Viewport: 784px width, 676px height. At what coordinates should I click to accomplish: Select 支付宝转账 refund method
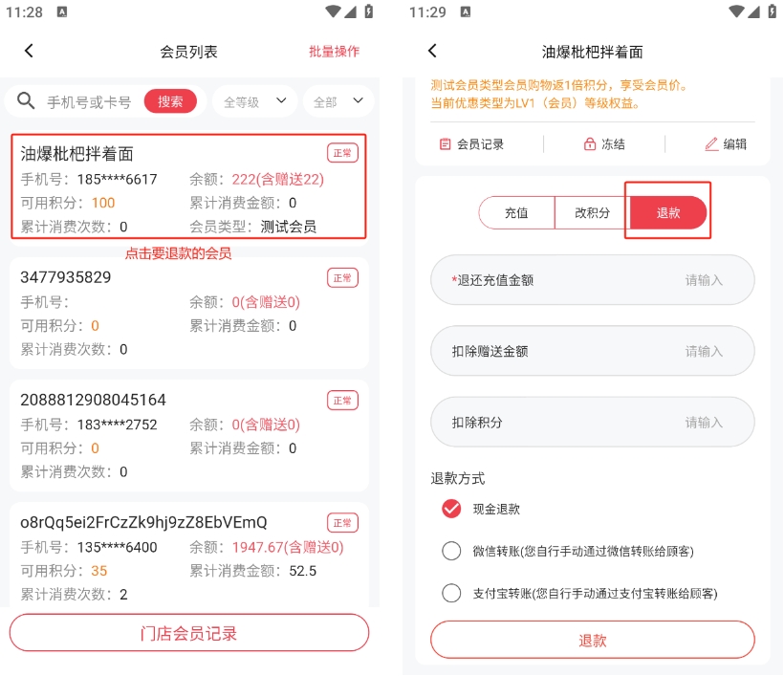[452, 593]
